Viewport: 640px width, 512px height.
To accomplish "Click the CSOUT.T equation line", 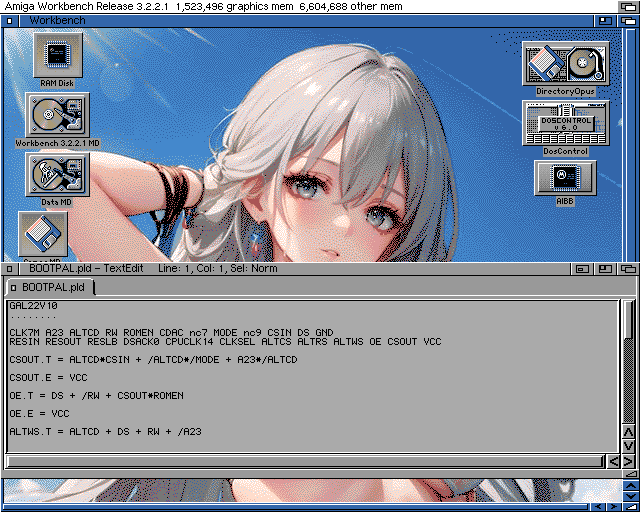I will pyautogui.click(x=153, y=360).
